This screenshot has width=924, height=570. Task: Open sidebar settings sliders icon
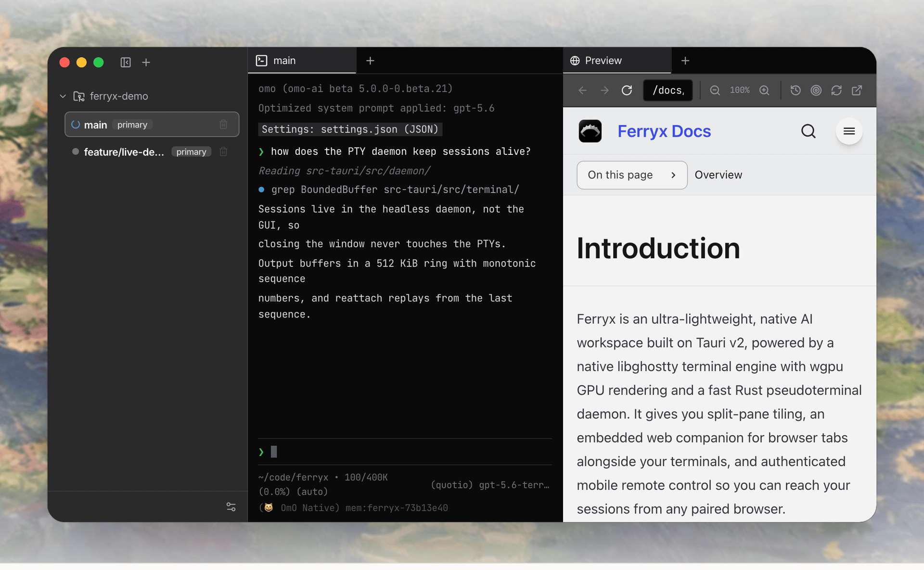click(231, 507)
